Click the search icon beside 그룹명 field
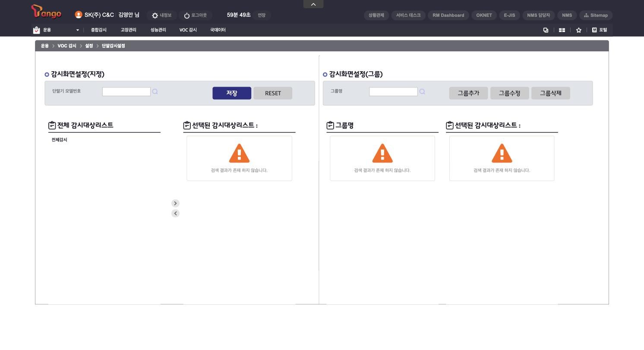 (x=422, y=91)
